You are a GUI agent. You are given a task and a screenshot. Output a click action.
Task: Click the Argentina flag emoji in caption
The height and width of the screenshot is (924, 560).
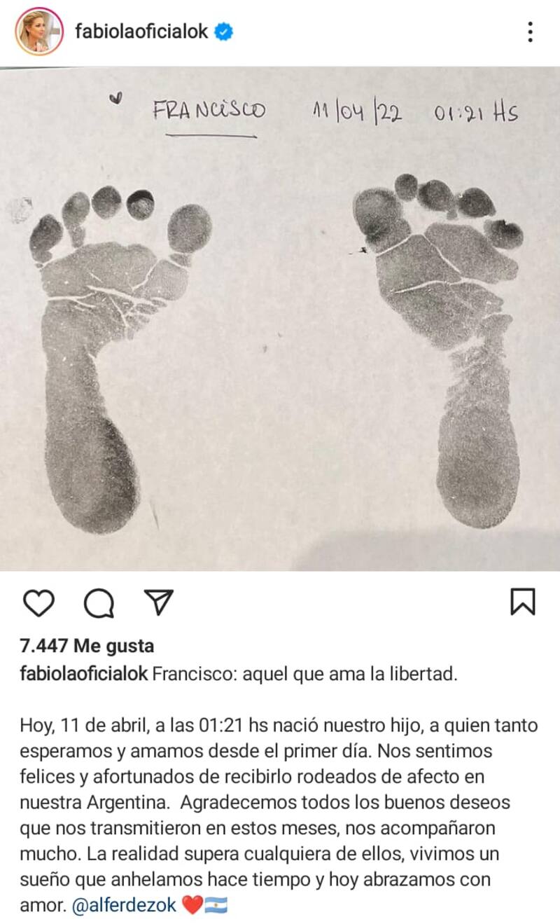click(x=216, y=905)
